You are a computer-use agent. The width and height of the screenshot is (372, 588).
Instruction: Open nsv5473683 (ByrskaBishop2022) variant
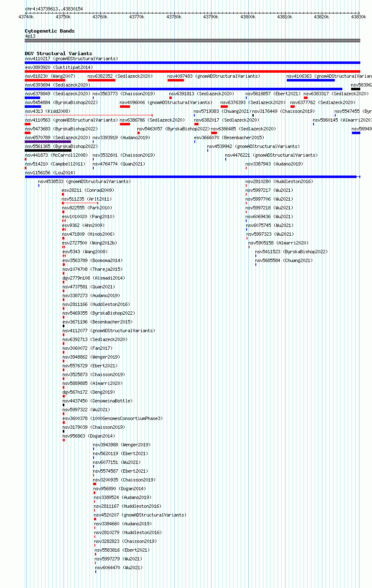[61, 129]
